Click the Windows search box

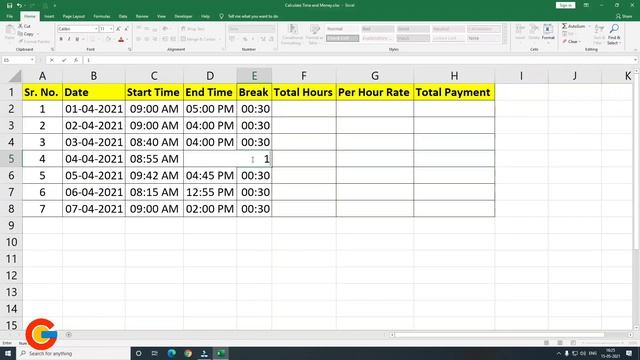(x=73, y=353)
